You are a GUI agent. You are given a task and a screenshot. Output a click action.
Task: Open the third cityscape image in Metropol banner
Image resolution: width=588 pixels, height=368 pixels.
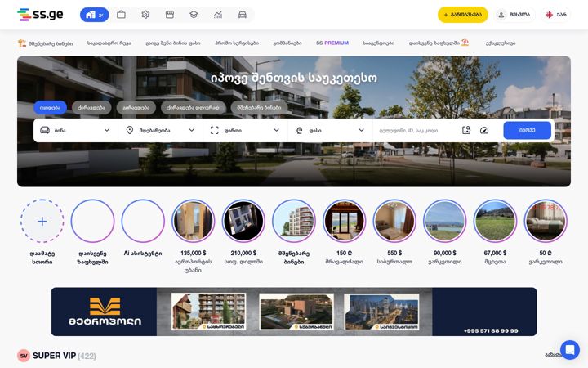pos(381,312)
